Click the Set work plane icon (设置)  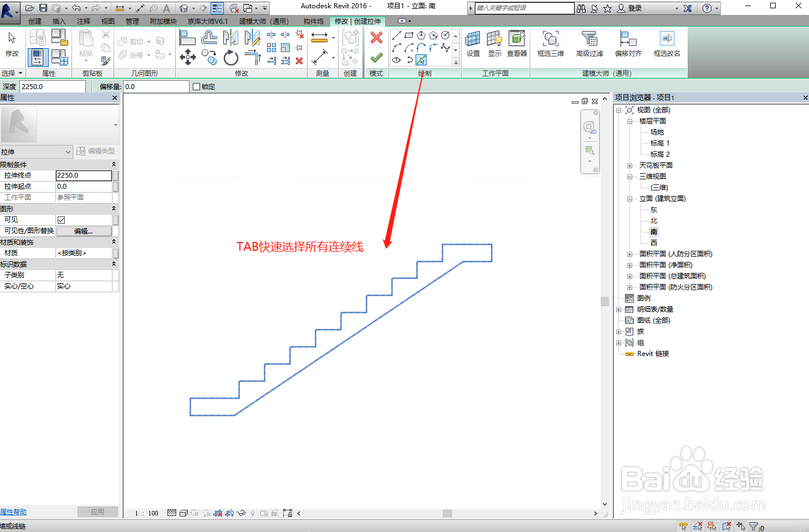473,43
